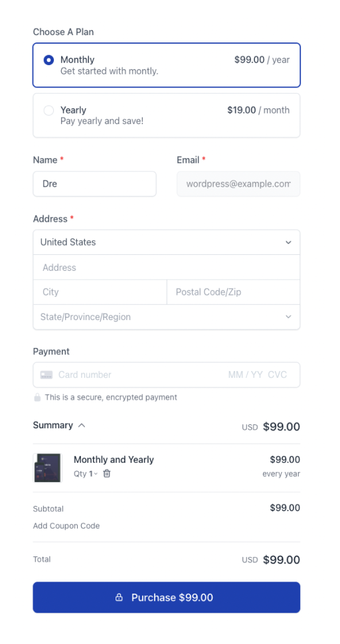The image size is (340, 644).
Task: Click the lock icon on Purchase button
Action: (x=119, y=597)
